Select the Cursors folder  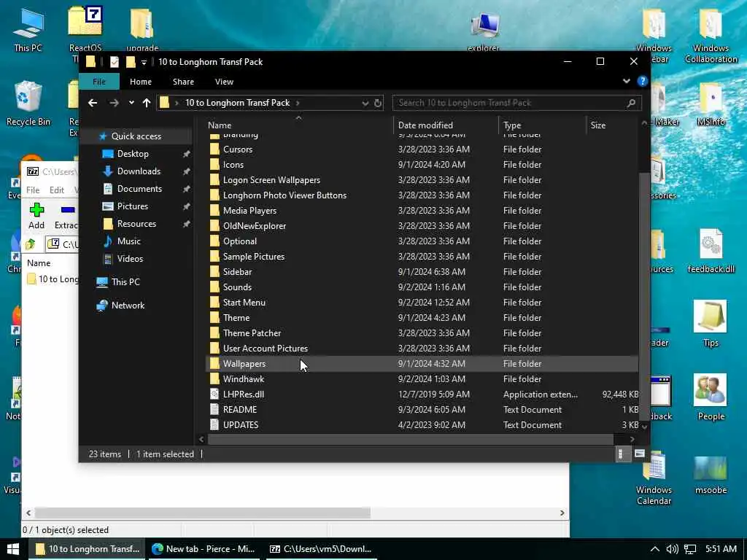point(238,149)
